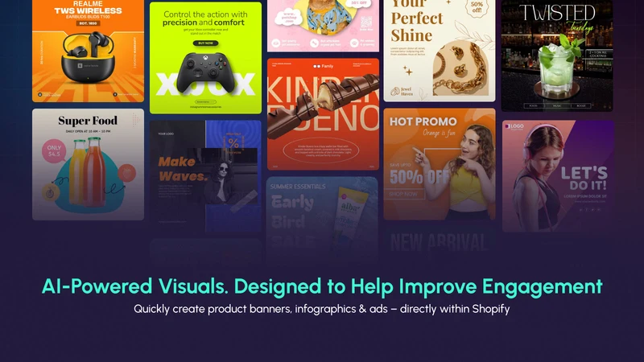The height and width of the screenshot is (362, 644).
Task: Click Shop Now on the Hot Promo banner
Action: tap(404, 194)
